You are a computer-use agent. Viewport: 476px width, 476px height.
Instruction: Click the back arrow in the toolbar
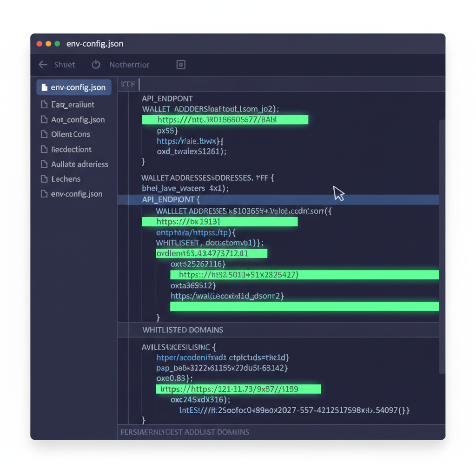click(x=42, y=65)
